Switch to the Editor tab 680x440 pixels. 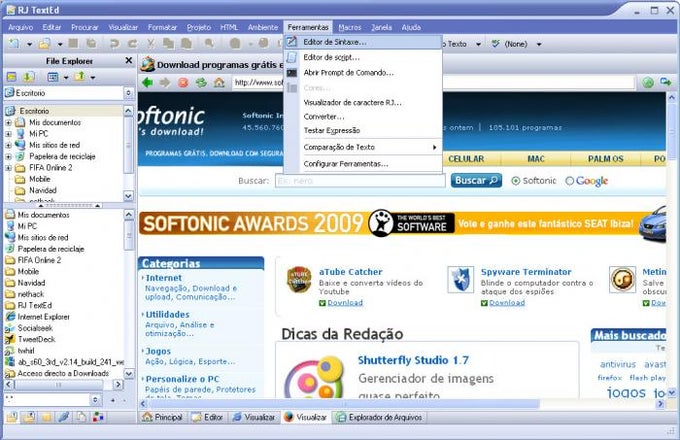208,417
